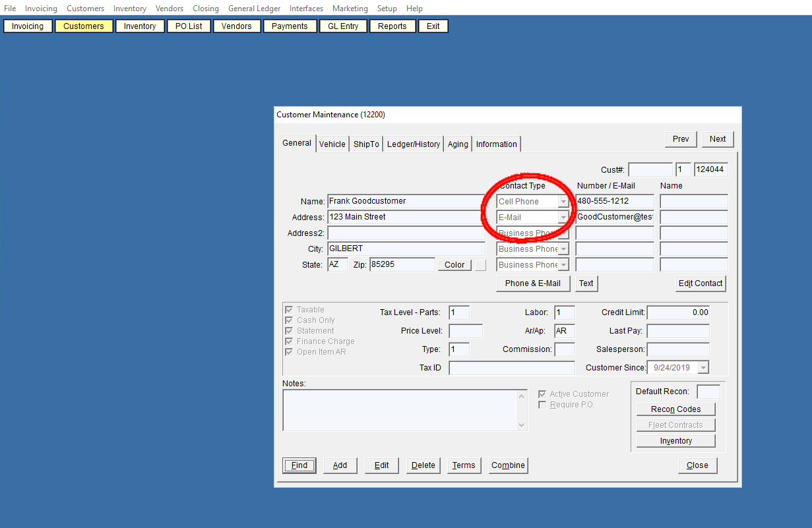The width and height of the screenshot is (812, 528).
Task: Click the Credit Limit field showing 0.00
Action: pos(678,312)
